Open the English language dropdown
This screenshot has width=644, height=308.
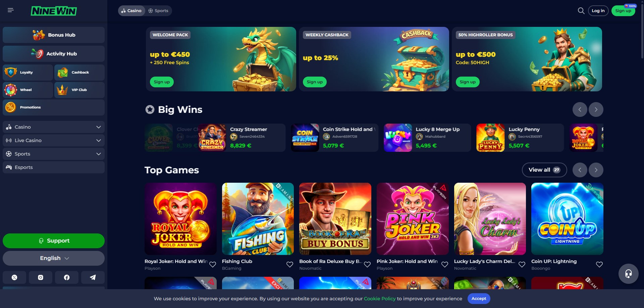pos(54,258)
